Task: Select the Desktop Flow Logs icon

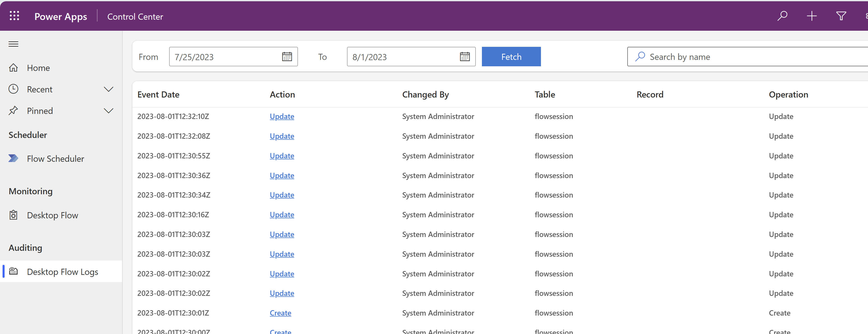Action: tap(13, 271)
